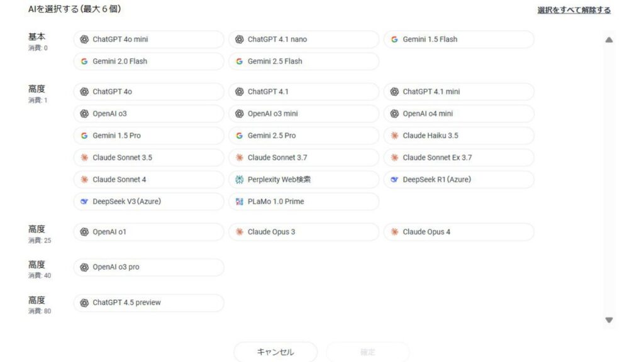Click the Perplexity icon beside Perplexity Web検索
The height and width of the screenshot is (362, 644).
240,179
